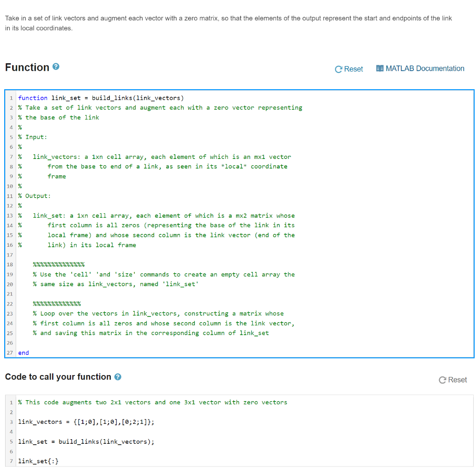Click the Reset button for the Function editor
Viewport: 476px width, 468px height.
click(349, 69)
